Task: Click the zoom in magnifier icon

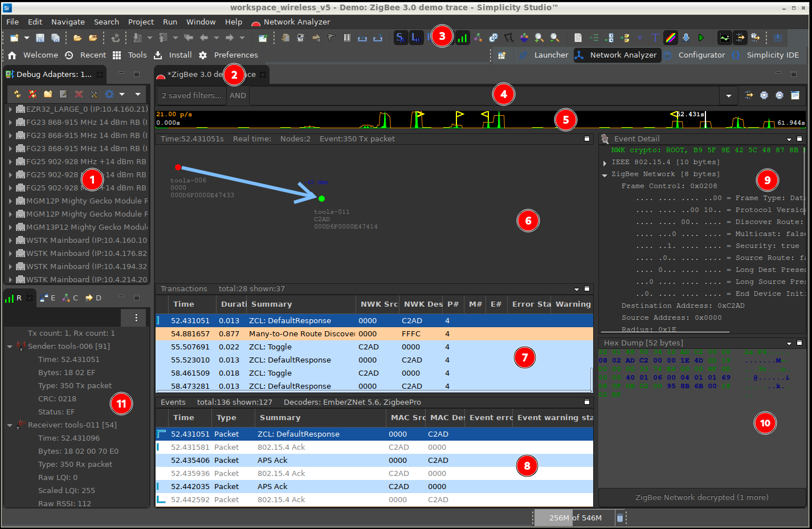Action: tap(539, 38)
